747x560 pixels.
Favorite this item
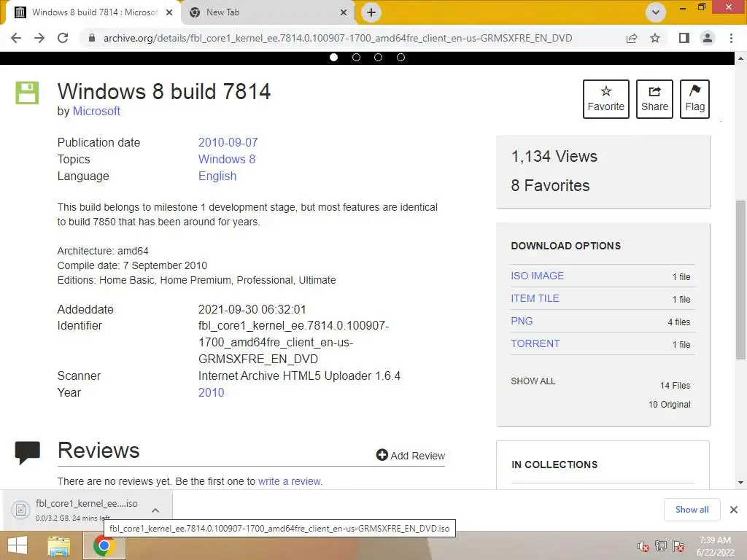pyautogui.click(x=606, y=99)
